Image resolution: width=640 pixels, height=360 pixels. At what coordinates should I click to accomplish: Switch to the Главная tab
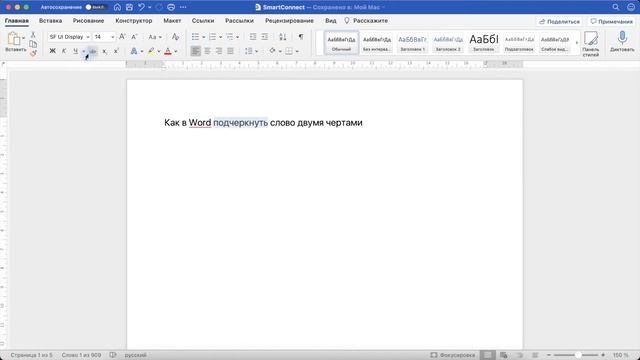pos(17,20)
